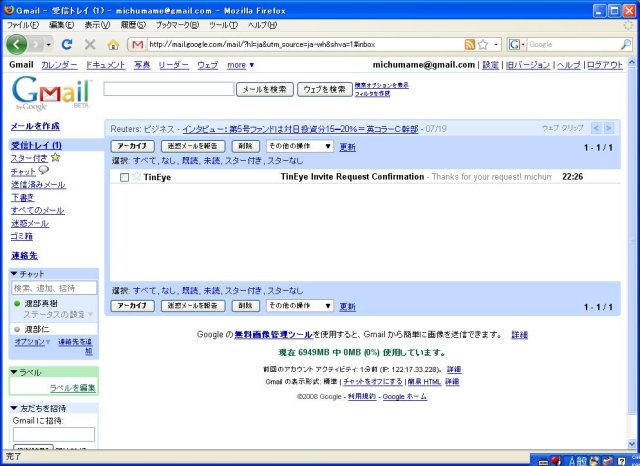Viewport: 640px width, 466px height.
Task: Open TinEye Invite Request Confirmation message
Action: [x=352, y=177]
